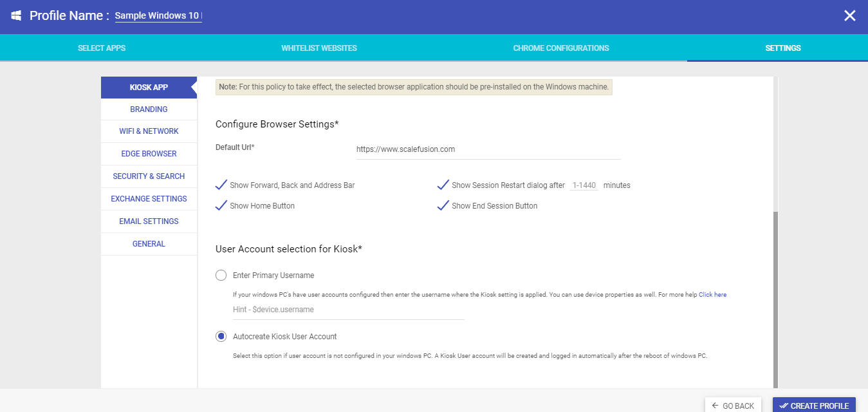
Task: Switch to the Select Apps tab
Action: (102, 48)
